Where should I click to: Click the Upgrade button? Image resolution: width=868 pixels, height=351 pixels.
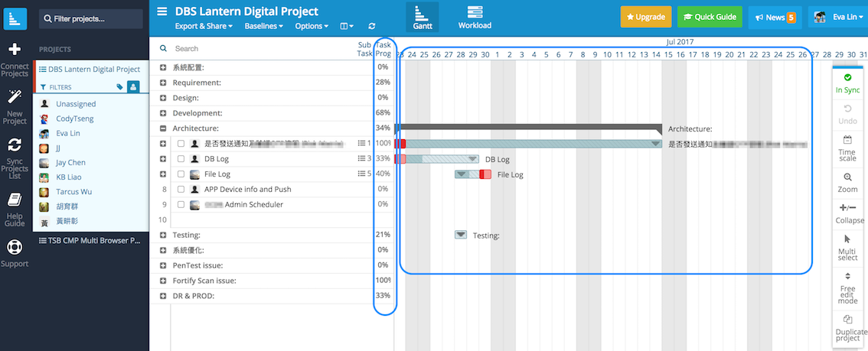tap(646, 17)
